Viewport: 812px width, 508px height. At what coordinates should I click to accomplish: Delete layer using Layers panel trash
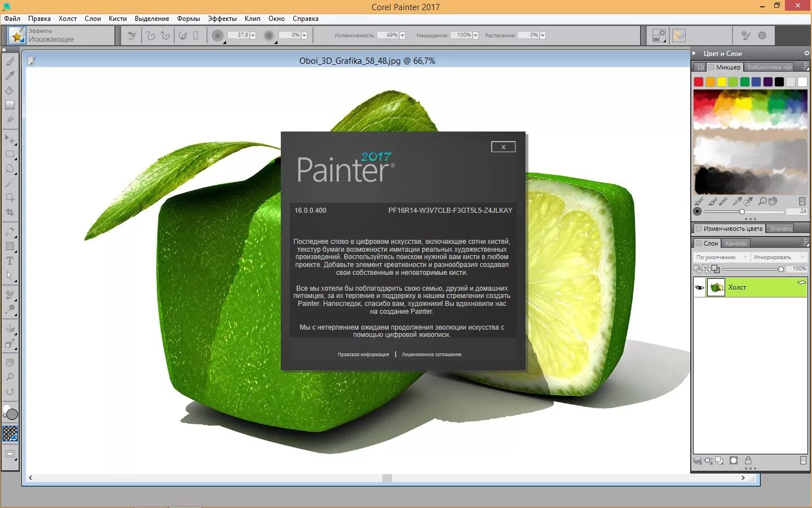(803, 461)
